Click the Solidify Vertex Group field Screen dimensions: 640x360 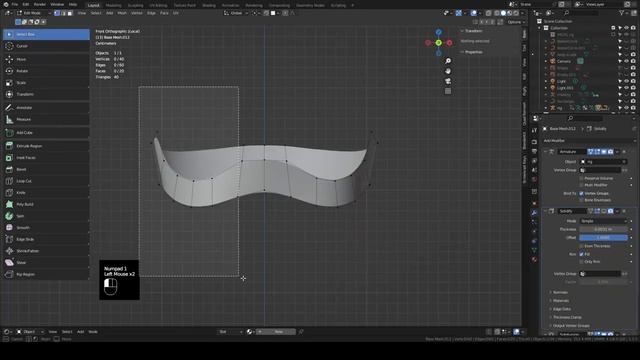pos(600,274)
